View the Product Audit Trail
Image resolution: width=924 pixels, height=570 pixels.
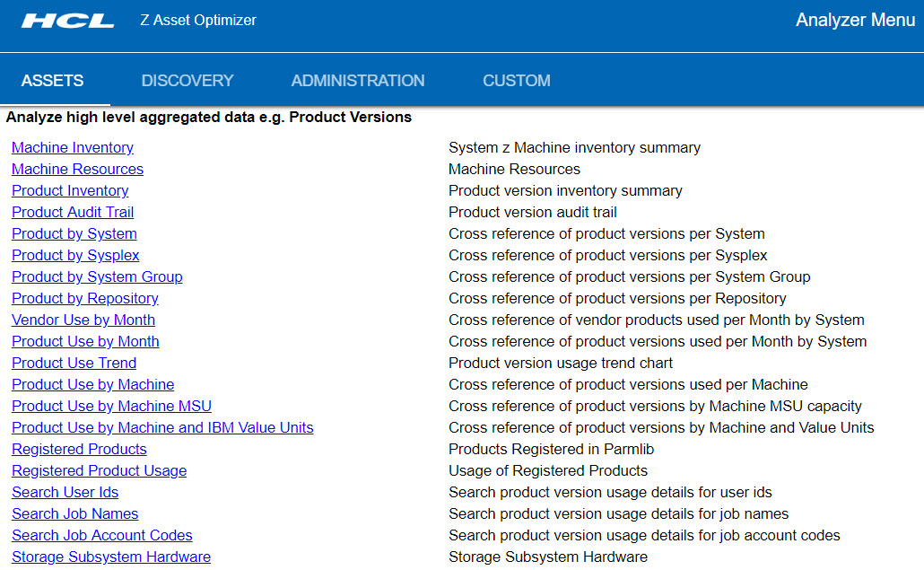click(x=72, y=212)
